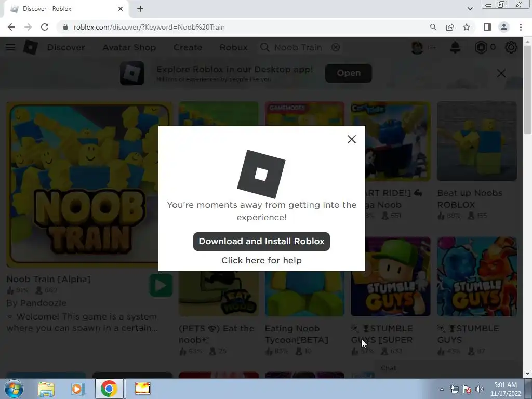Open the Create nav item

pos(188,47)
